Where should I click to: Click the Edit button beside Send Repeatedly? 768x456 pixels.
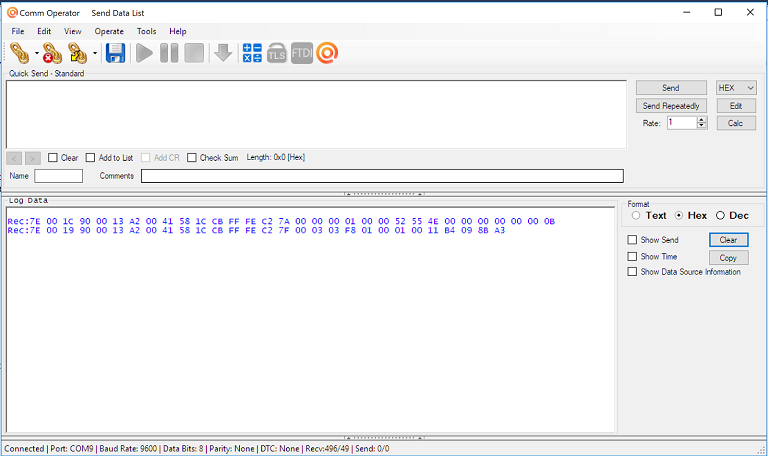(736, 106)
